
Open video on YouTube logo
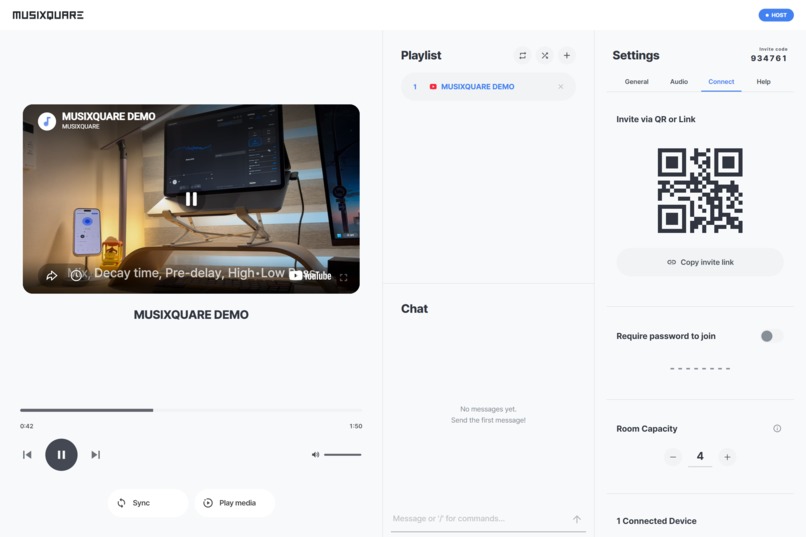310,276
